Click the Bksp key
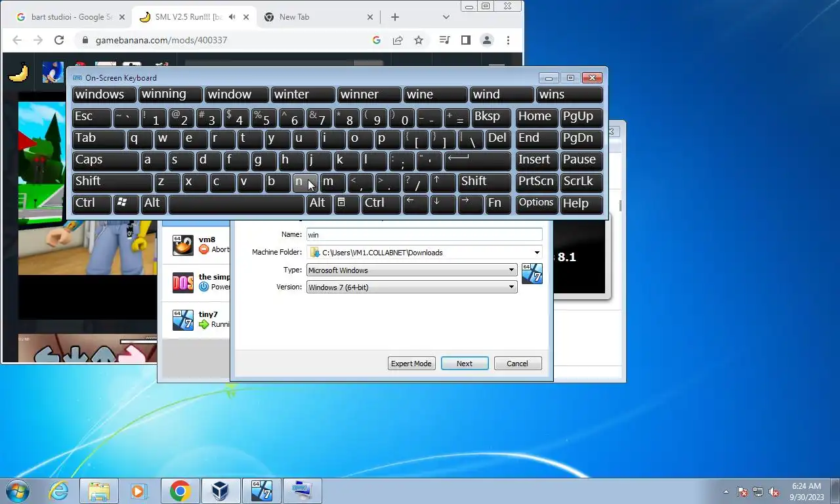Screen dimensions: 840x504 click(491, 117)
